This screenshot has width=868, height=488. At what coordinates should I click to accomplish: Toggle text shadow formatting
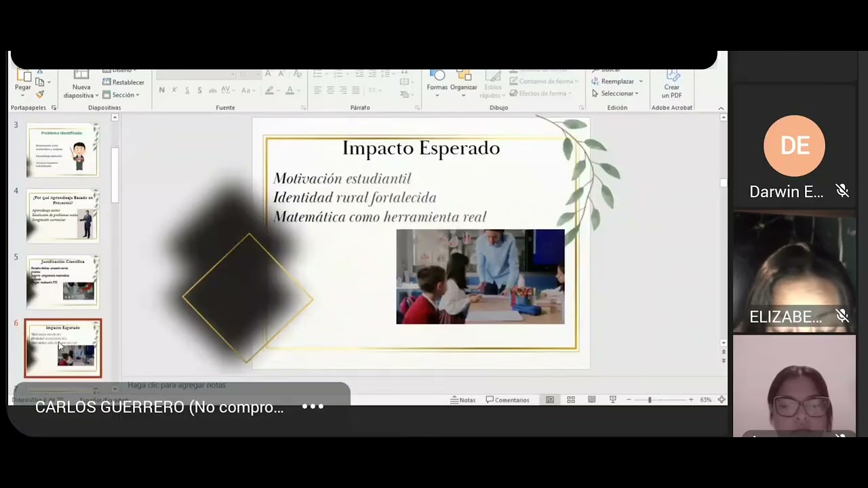point(199,90)
